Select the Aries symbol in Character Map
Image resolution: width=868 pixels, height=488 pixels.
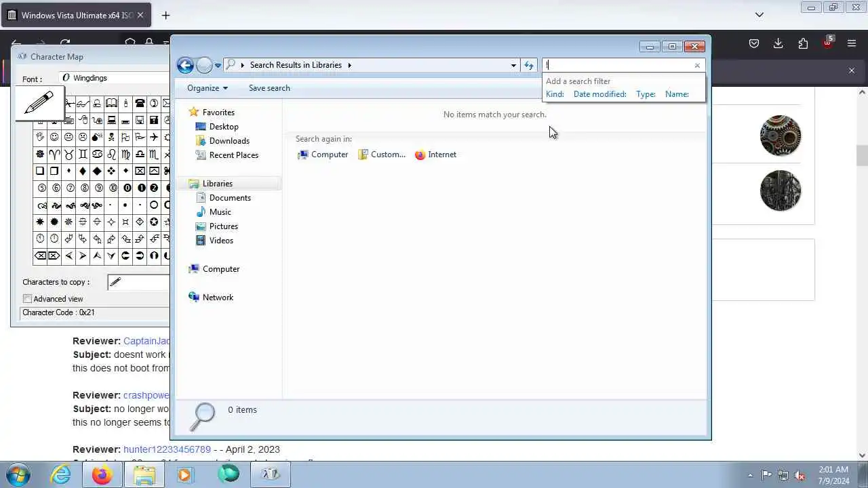[54, 155]
